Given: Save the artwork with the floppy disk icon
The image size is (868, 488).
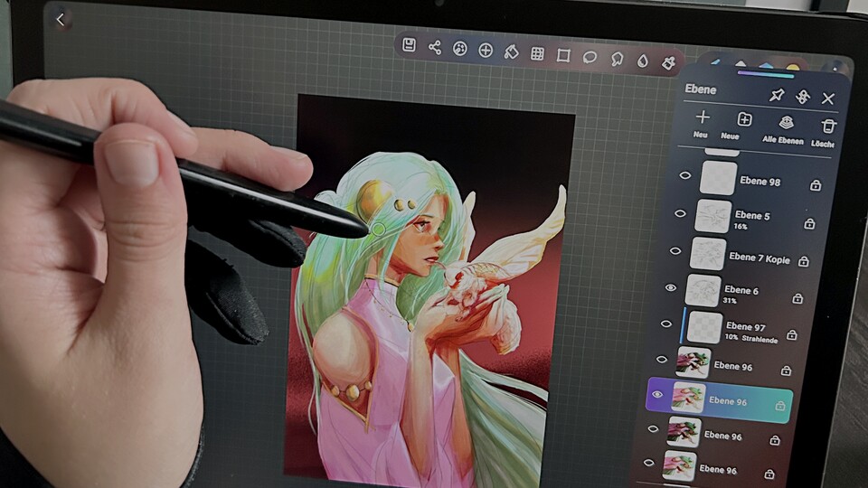Looking at the screenshot, I should pos(409,45).
